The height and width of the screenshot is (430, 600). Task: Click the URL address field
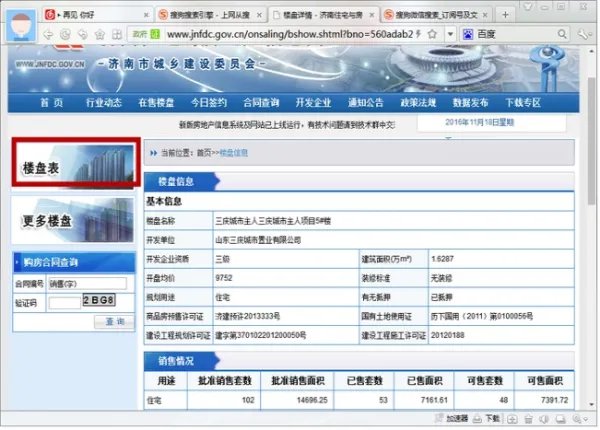290,34
